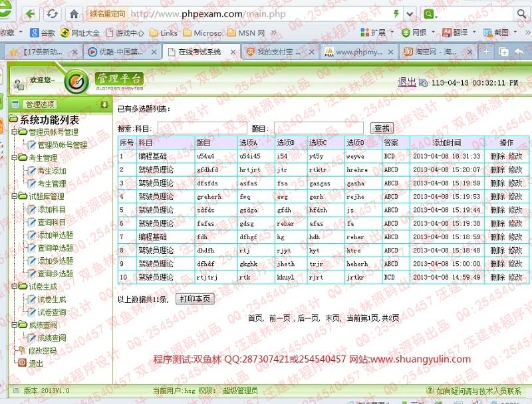
Task: Go to next page via 后一页
Action: 308,318
